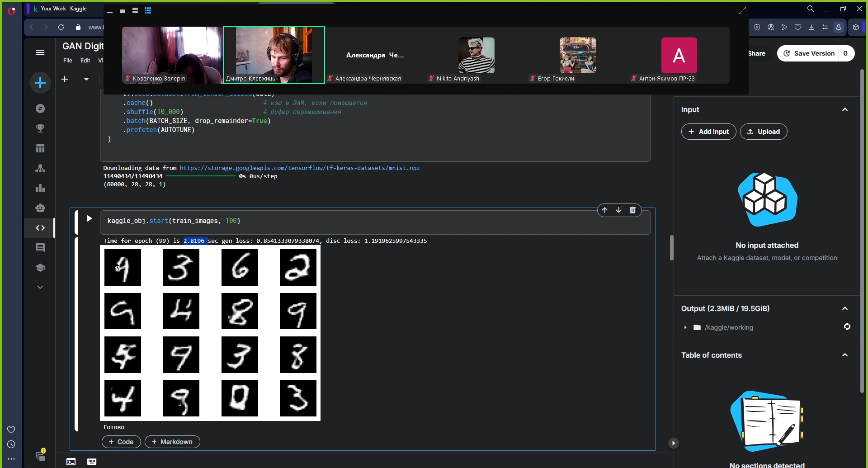This screenshot has height=468, width=868.
Task: Open the mnist.npz download link
Action: [300, 168]
